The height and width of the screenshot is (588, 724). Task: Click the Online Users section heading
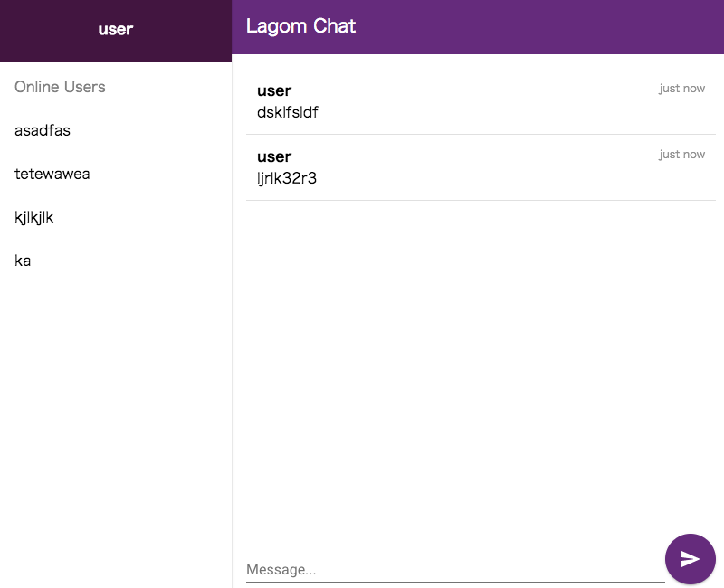(x=60, y=87)
